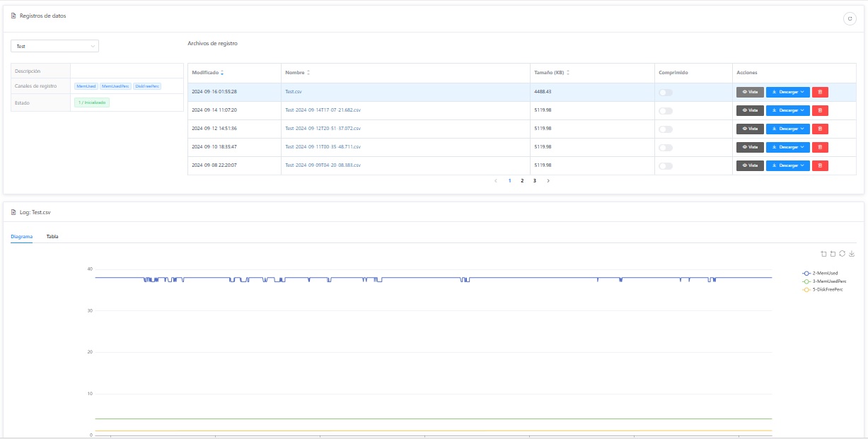Switch to the Tabla tab
The width and height of the screenshot is (868, 439).
coord(52,236)
